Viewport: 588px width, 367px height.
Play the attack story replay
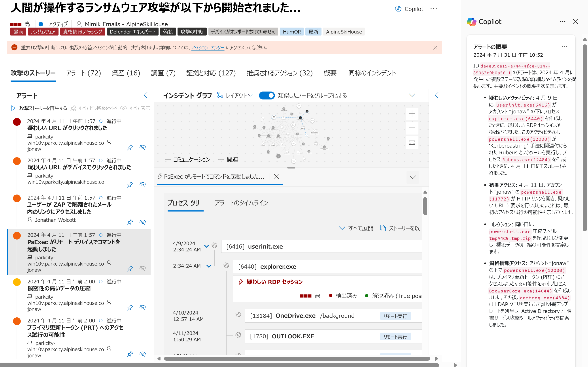tap(13, 108)
